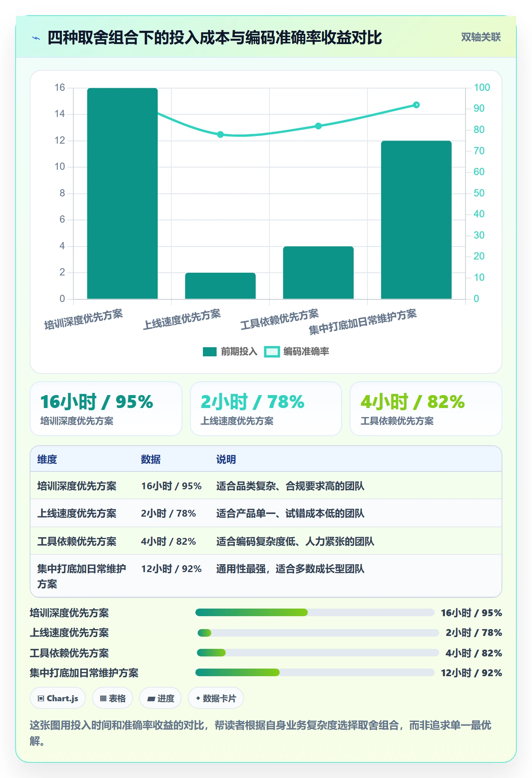Click the accuracy line point above 集中打底加日常维护方案
This screenshot has width=532, height=778.
416,105
